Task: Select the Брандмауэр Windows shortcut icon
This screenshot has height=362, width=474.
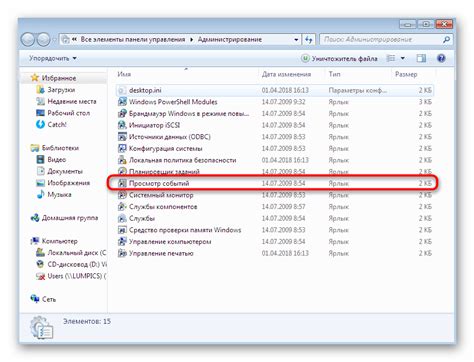Action: click(122, 113)
